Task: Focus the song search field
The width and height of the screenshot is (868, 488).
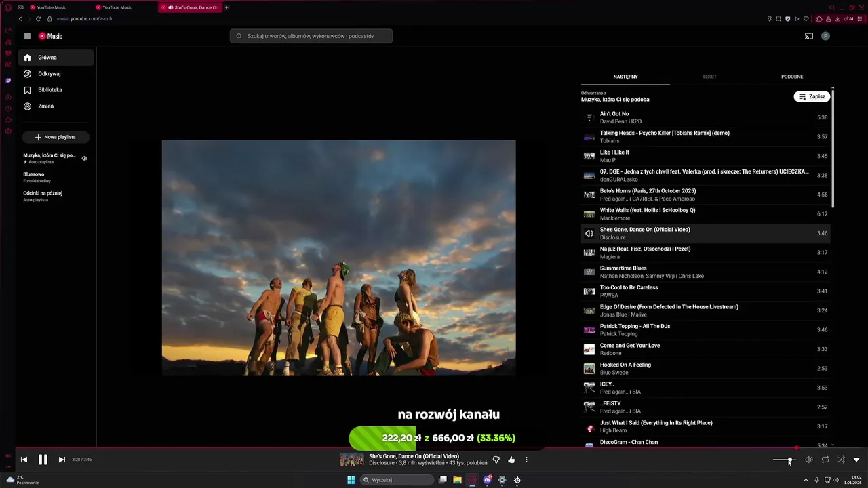Action: 311,36
